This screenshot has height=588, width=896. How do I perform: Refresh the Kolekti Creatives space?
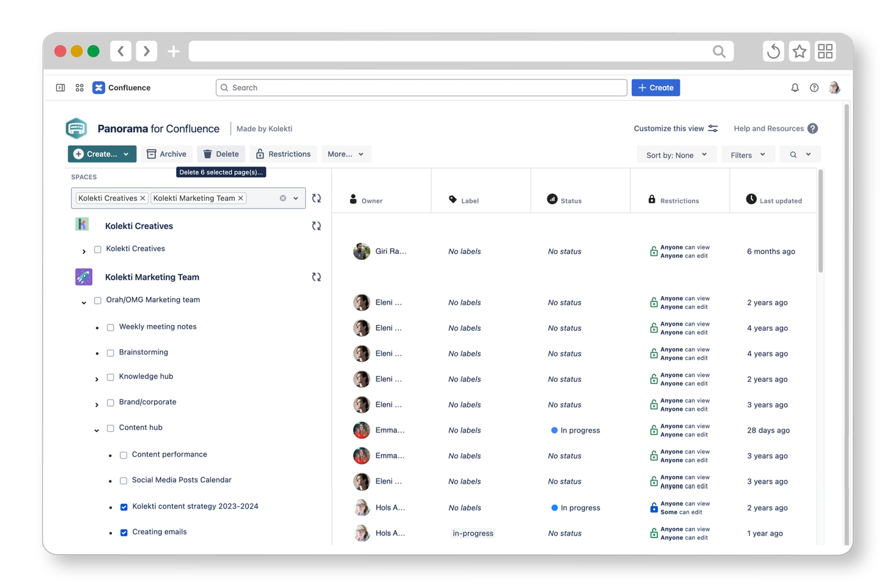(x=316, y=226)
